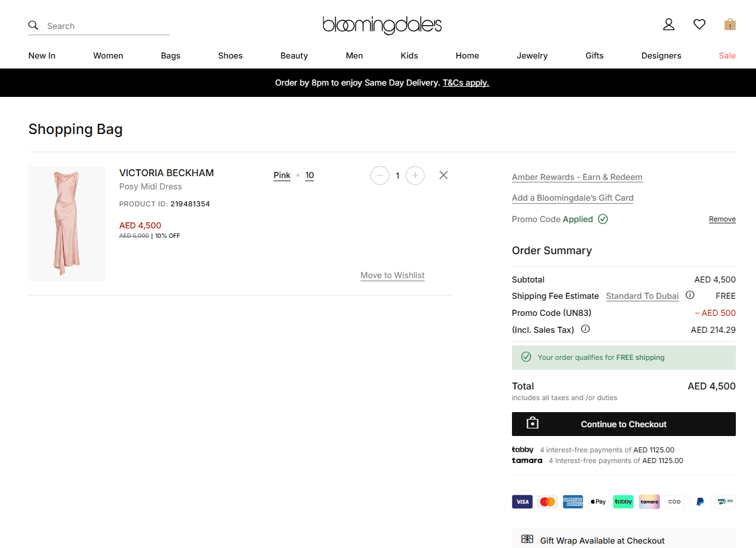
Task: Remove the dress with the X icon
Action: tap(443, 176)
